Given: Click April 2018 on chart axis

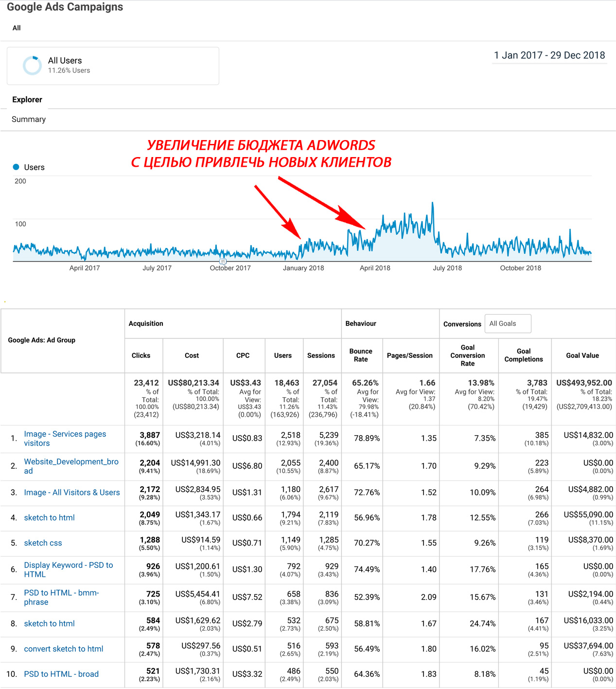Looking at the screenshot, I should [x=375, y=268].
